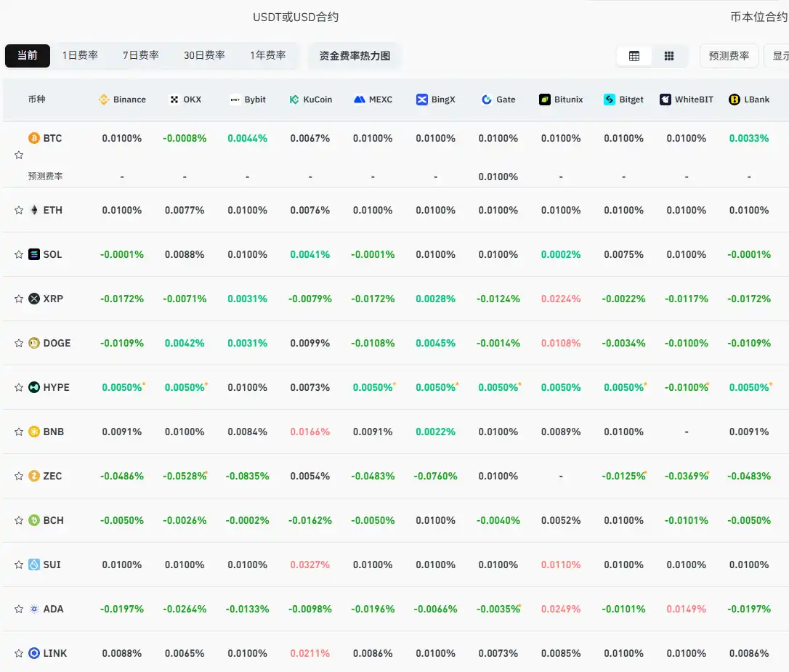Click the HYPE coin icon
Screen dimensions: 789x672
tap(33, 387)
